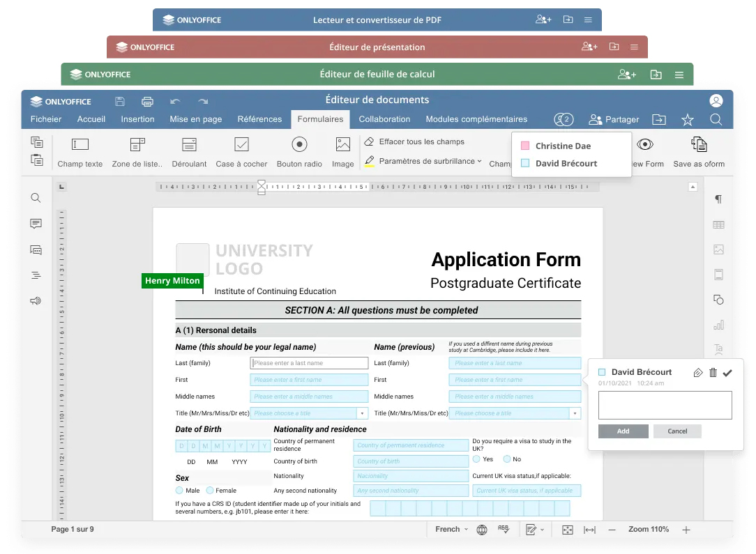The height and width of the screenshot is (554, 756).
Task: Switch to the Collaboration tab
Action: (x=384, y=119)
